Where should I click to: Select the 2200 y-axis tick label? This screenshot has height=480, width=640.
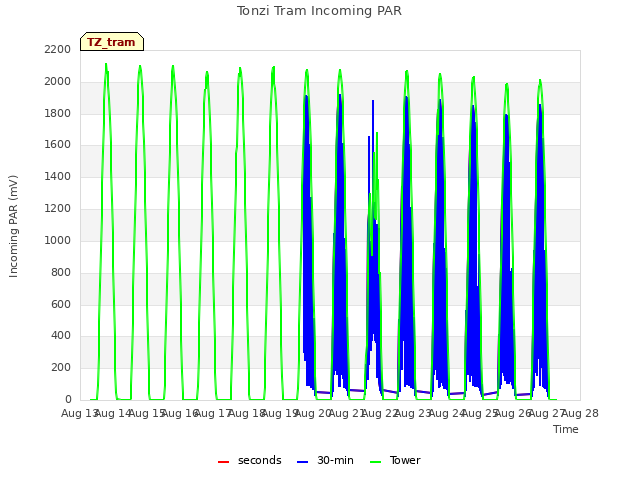point(58,49)
